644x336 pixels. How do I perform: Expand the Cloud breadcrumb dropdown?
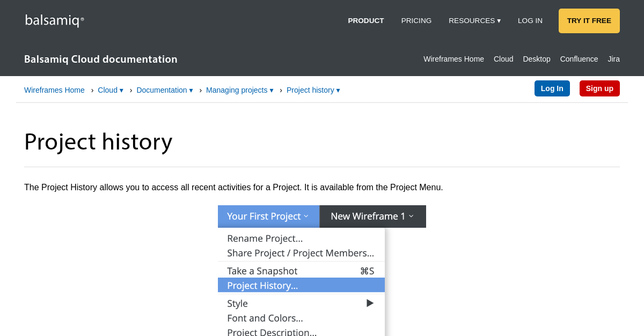pos(111,90)
